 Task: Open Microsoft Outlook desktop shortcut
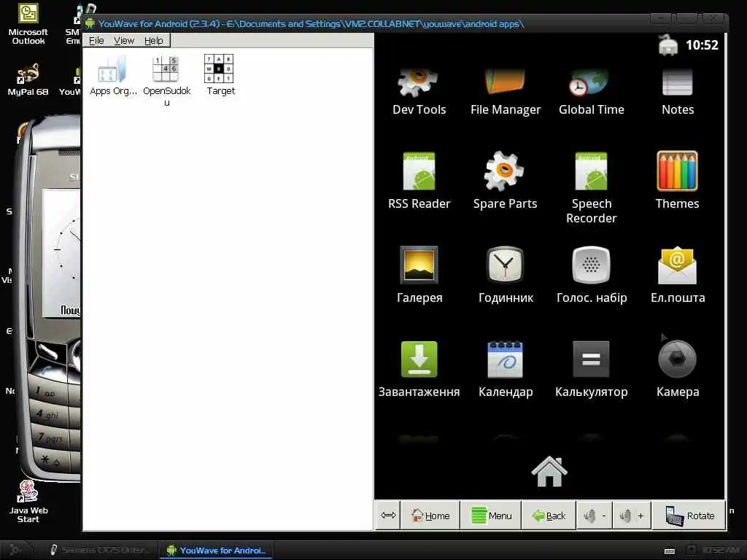point(28,24)
